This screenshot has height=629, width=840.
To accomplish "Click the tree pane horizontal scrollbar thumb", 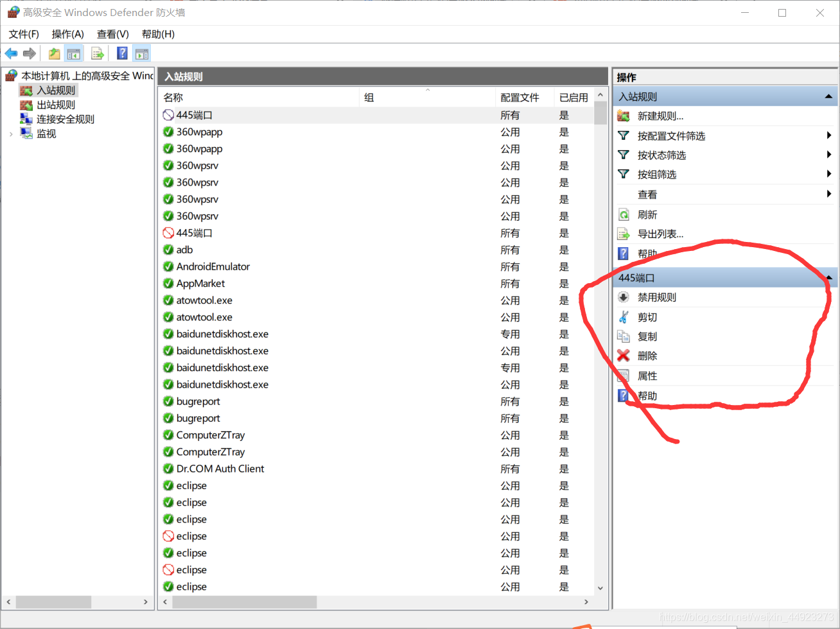I will click(x=53, y=602).
